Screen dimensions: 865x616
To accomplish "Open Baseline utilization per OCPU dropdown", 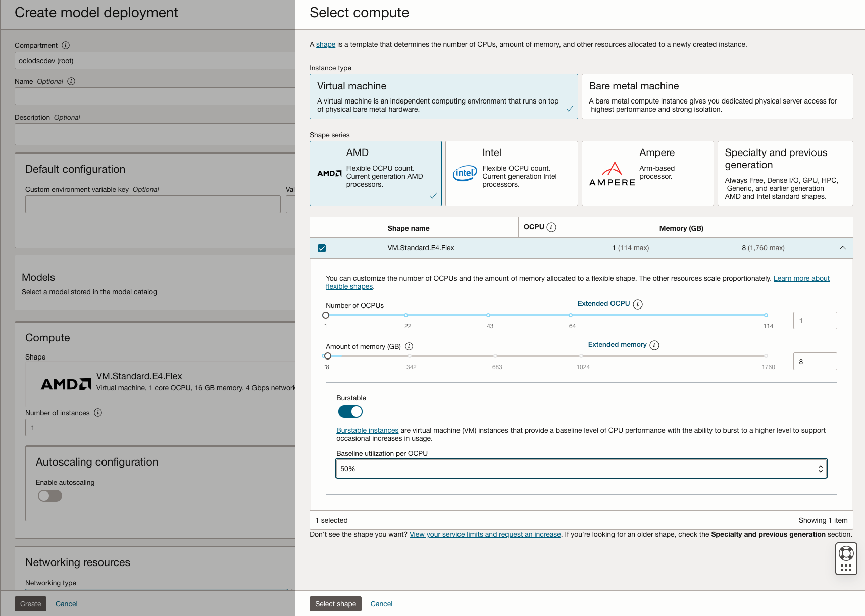I will pyautogui.click(x=581, y=469).
